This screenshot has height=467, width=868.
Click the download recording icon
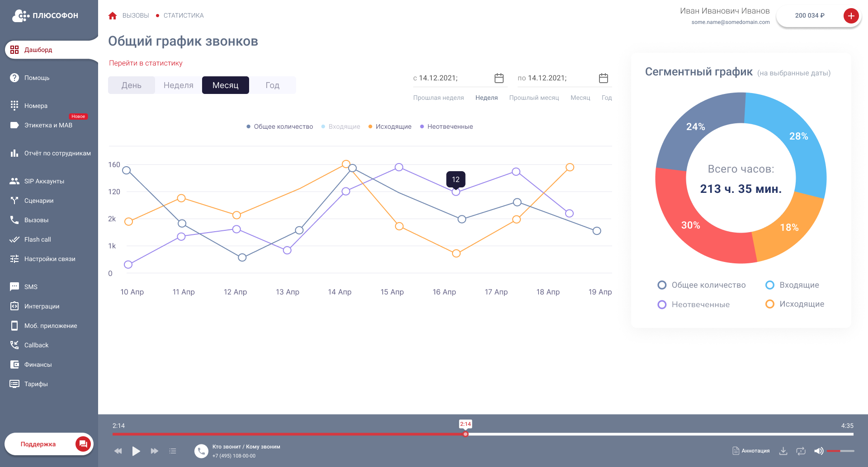coord(783,451)
